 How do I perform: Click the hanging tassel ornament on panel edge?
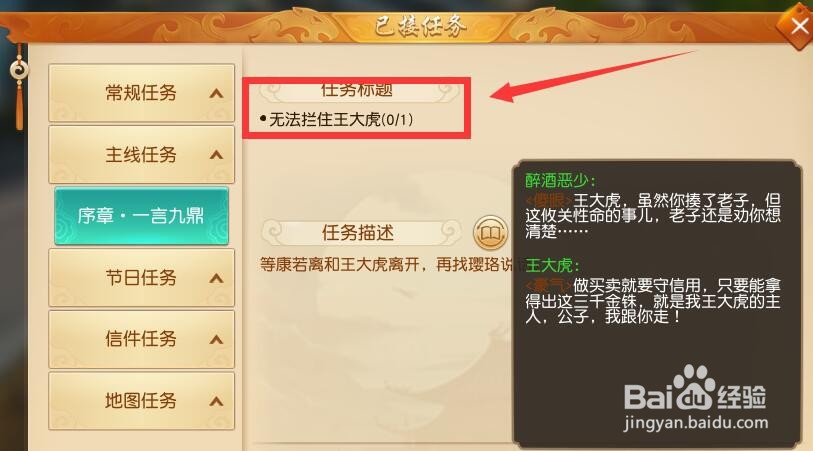[x=19, y=87]
